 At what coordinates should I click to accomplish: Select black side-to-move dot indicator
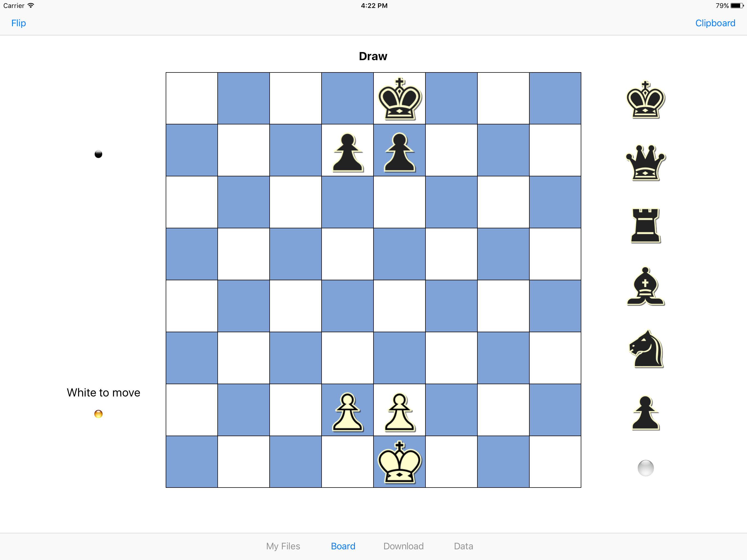[98, 154]
